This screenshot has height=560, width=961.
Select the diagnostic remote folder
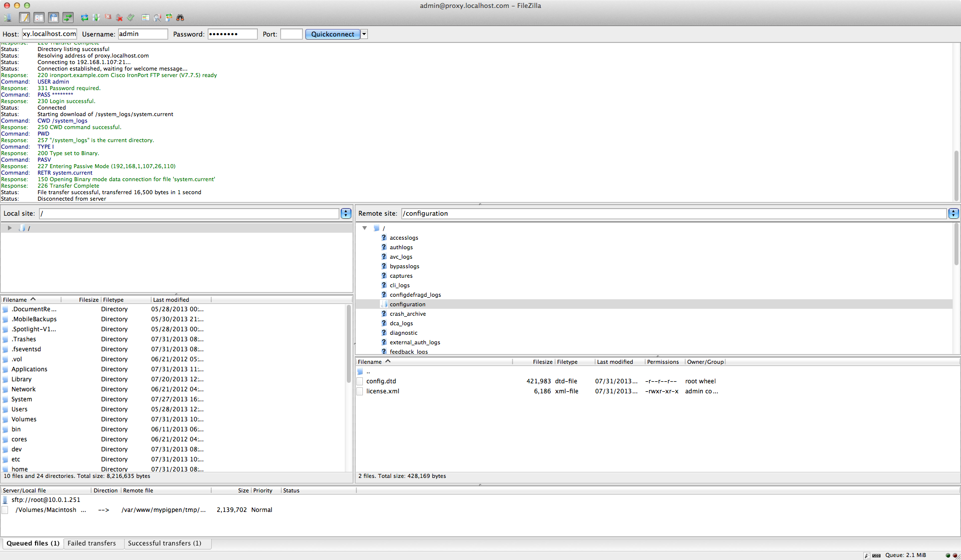click(x=403, y=333)
